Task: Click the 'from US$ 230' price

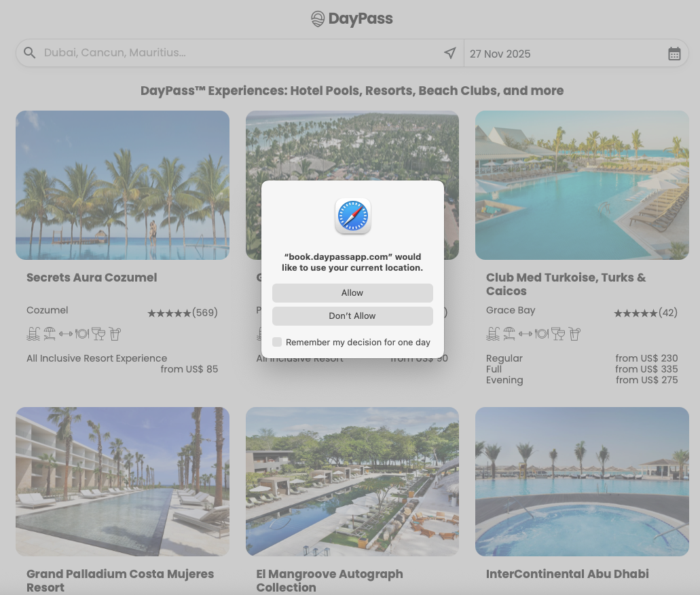Action: coord(646,359)
